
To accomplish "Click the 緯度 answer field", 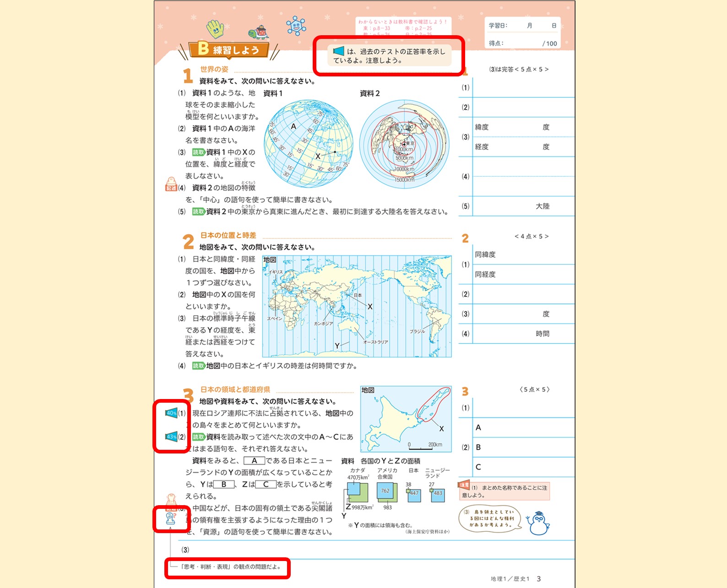I will tap(523, 127).
